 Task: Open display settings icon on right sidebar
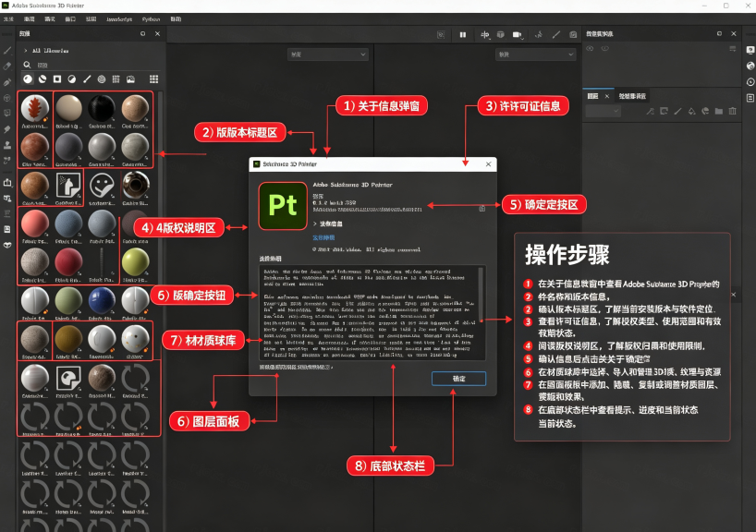click(750, 50)
